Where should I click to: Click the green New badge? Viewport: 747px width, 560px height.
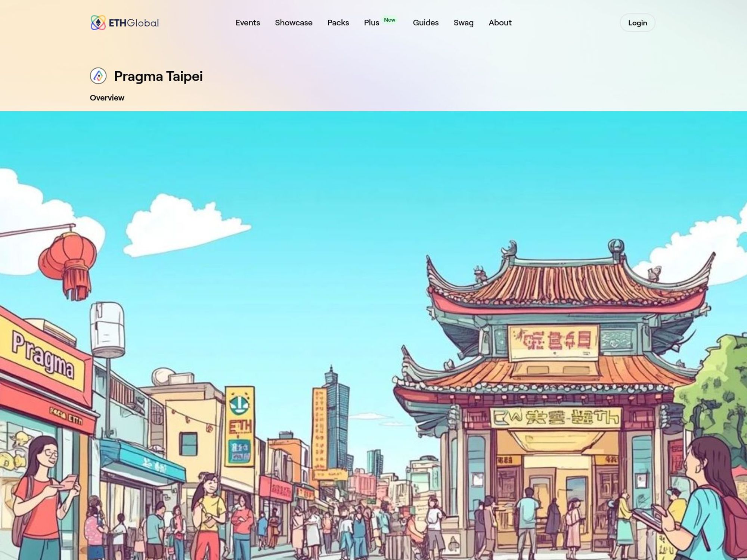click(390, 20)
